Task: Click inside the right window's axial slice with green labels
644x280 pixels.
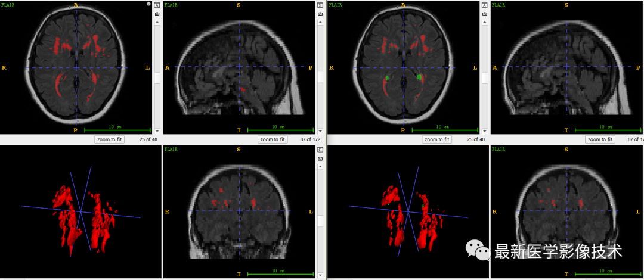Action: click(x=404, y=64)
